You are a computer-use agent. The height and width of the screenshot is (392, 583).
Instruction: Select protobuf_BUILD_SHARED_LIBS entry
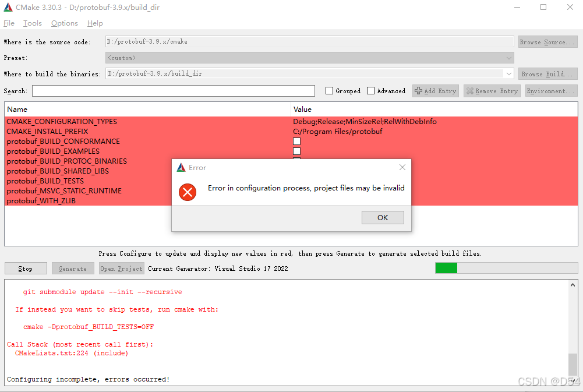[x=58, y=171]
